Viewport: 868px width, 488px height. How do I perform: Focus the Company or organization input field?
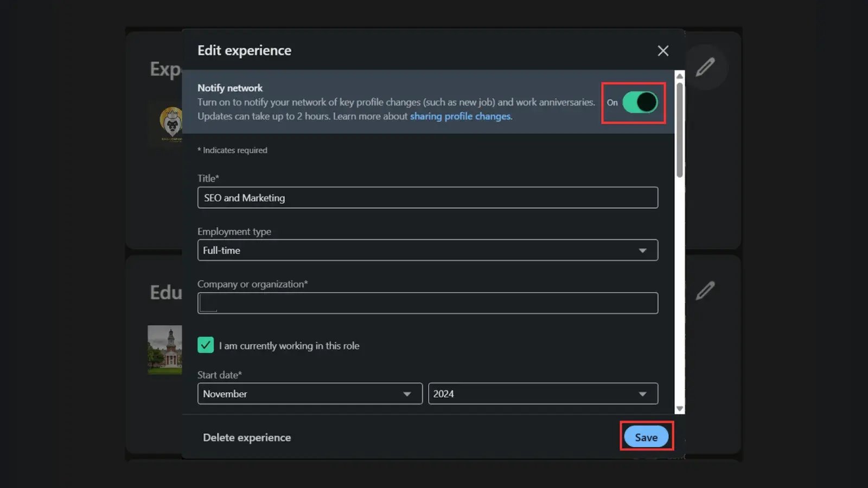tap(434, 303)
